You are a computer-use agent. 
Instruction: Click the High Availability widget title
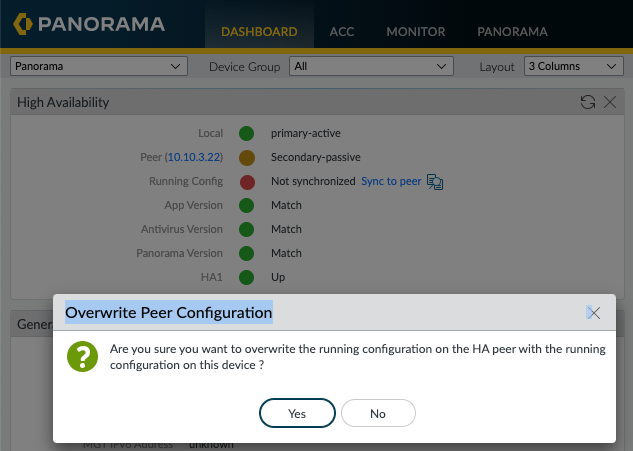tap(63, 102)
